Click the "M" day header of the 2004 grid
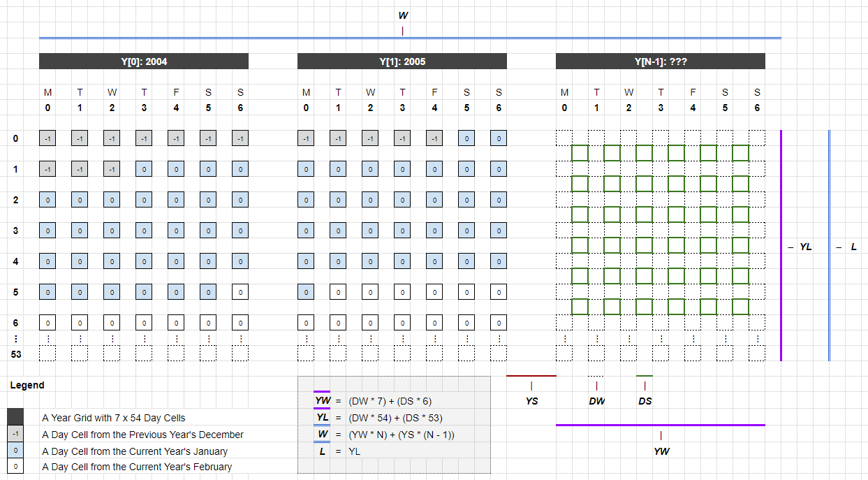Image resolution: width=868 pixels, height=480 pixels. point(47,92)
